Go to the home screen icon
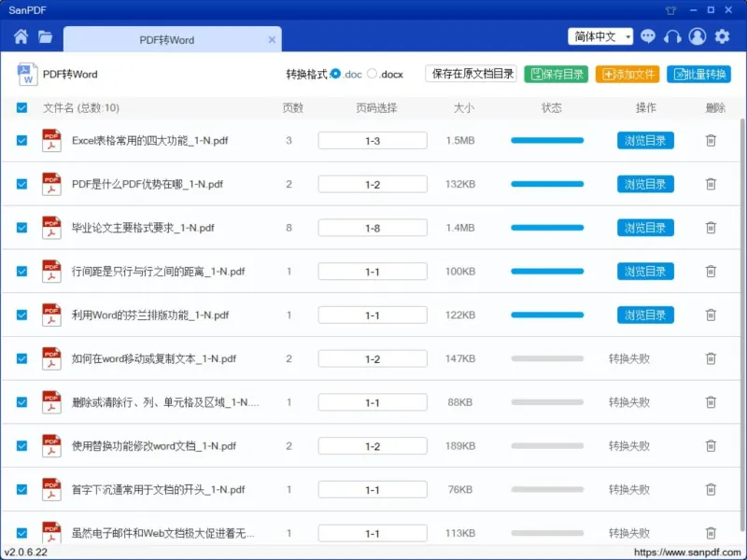 click(x=21, y=36)
